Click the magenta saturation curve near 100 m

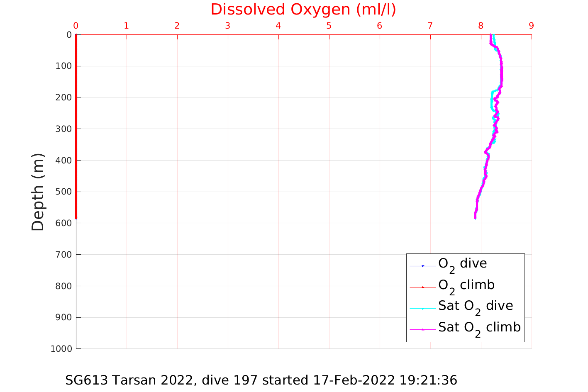click(501, 66)
